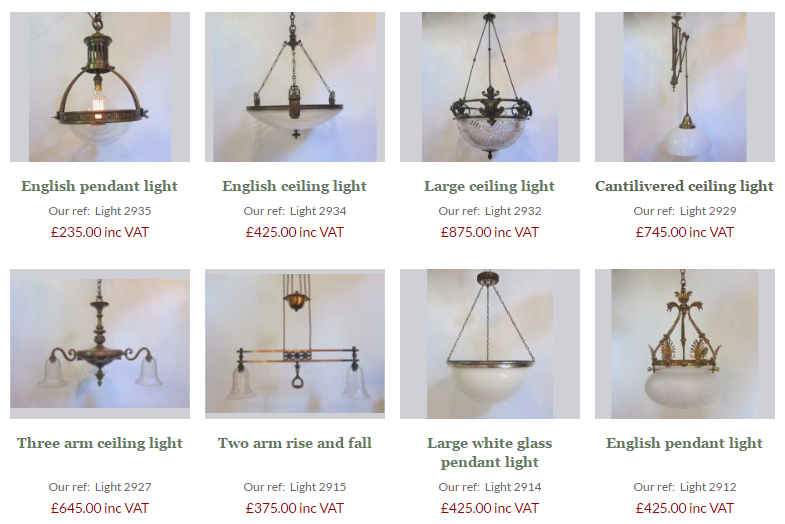Select Large white glass pendant light title
The width and height of the screenshot is (785, 524).
point(490,452)
